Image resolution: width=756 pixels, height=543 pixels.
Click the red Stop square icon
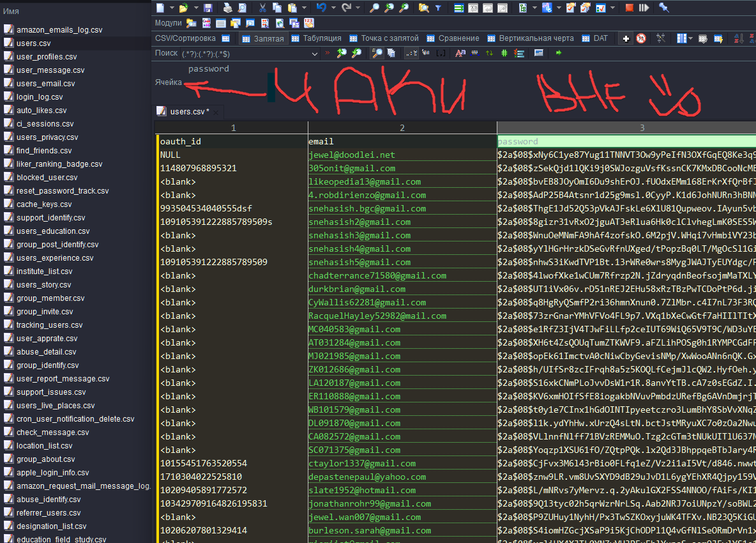point(629,8)
